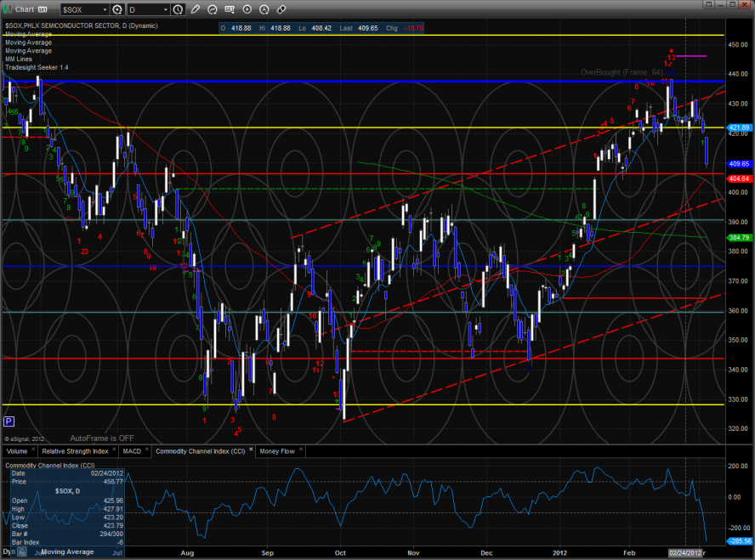The image size is (755, 560).
Task: Click the circled A toolbar icon
Action: [x=264, y=10]
